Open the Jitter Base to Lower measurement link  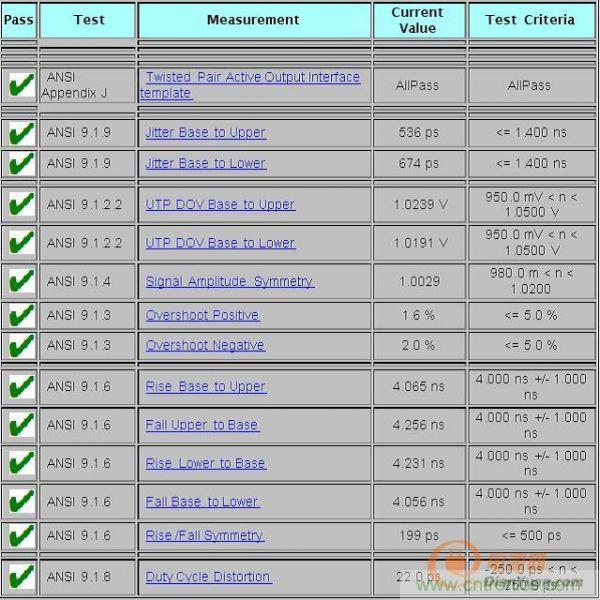[205, 163]
